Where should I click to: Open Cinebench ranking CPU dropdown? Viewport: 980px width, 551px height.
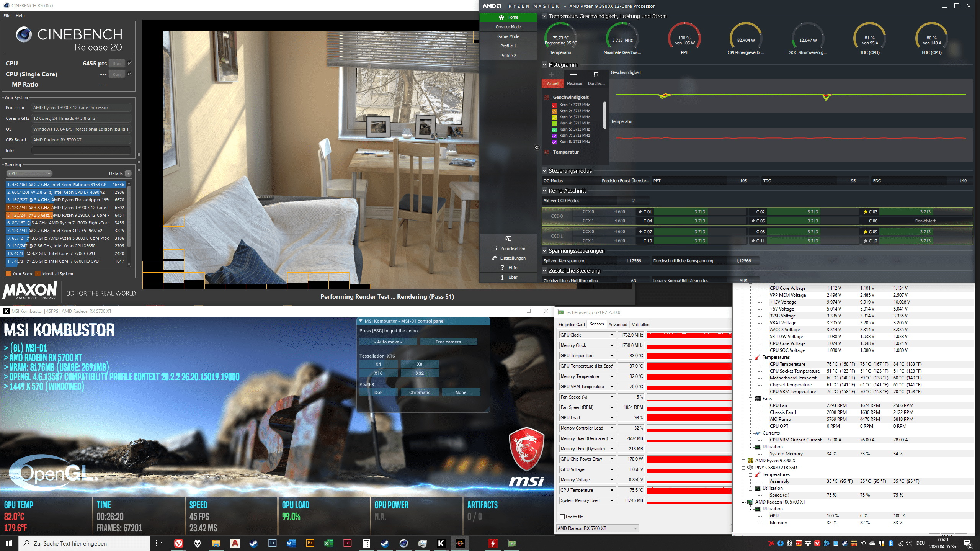pyautogui.click(x=29, y=173)
